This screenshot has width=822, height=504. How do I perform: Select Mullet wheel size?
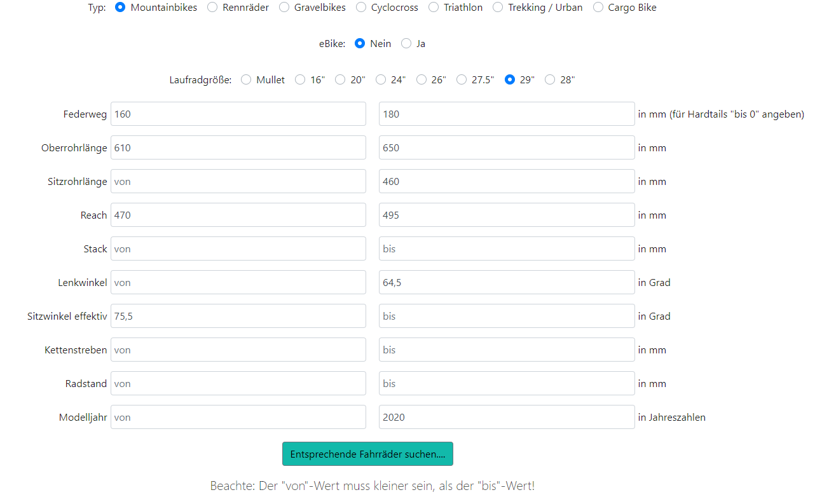pyautogui.click(x=246, y=80)
